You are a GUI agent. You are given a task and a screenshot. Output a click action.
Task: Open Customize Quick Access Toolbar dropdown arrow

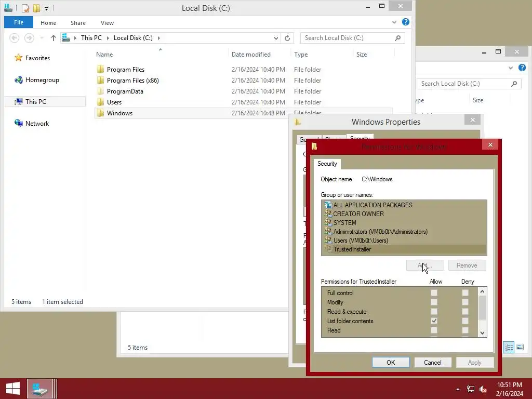click(46, 8)
